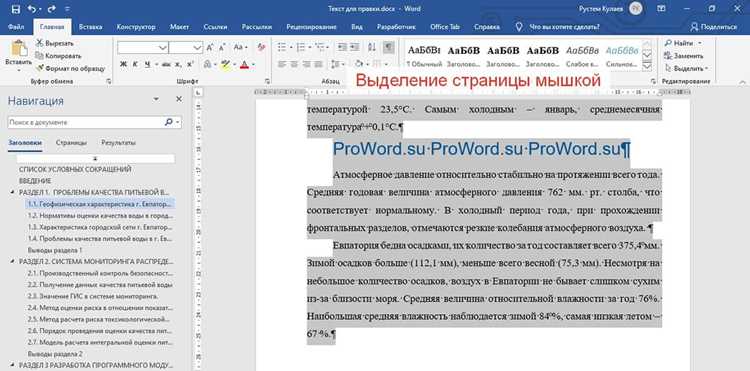Toggle strikethrough abc formatting
The image size is (750, 371).
166,64
